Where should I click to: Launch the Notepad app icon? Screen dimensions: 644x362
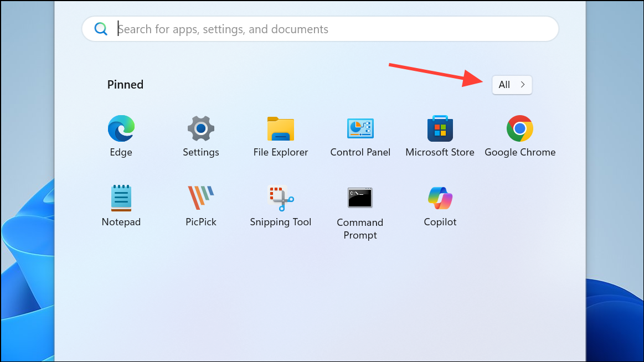pyautogui.click(x=121, y=198)
